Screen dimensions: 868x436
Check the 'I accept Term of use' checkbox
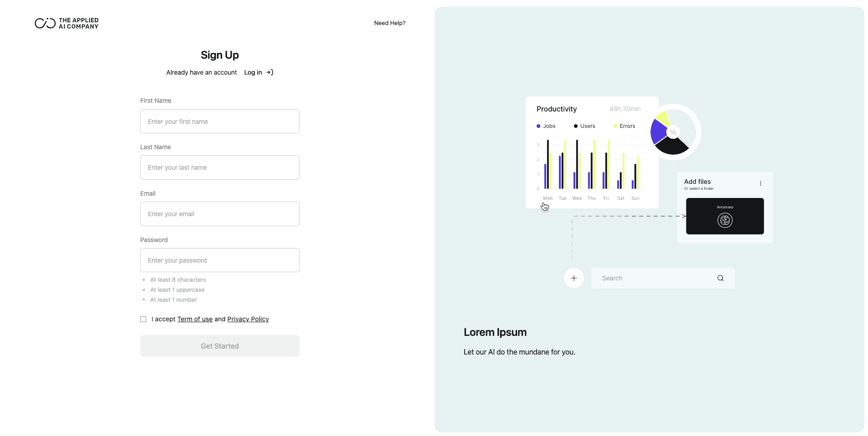click(x=143, y=319)
